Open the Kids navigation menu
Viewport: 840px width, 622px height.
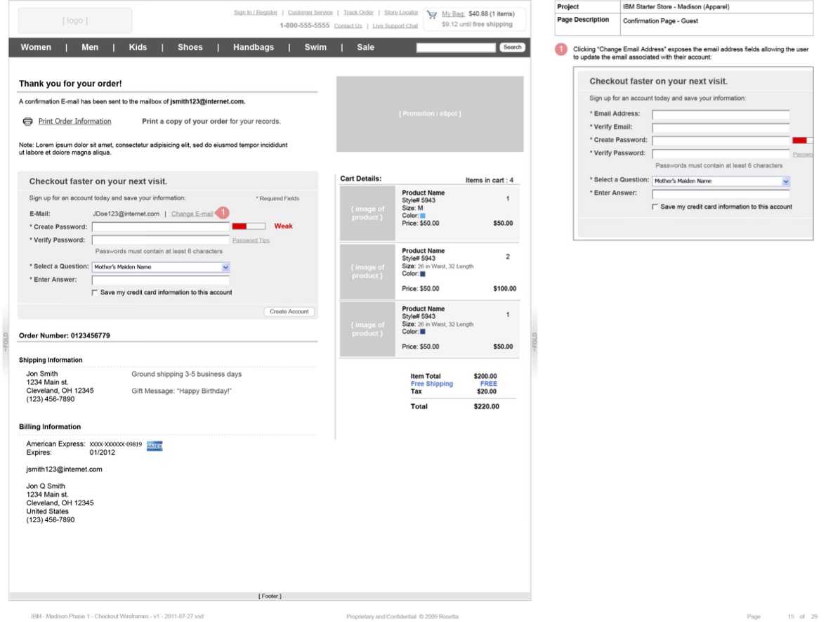point(138,47)
